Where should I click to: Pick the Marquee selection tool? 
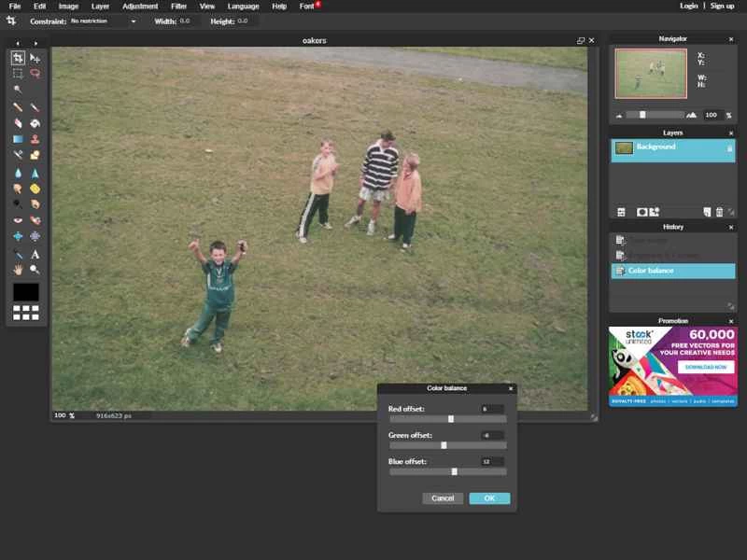(18, 73)
